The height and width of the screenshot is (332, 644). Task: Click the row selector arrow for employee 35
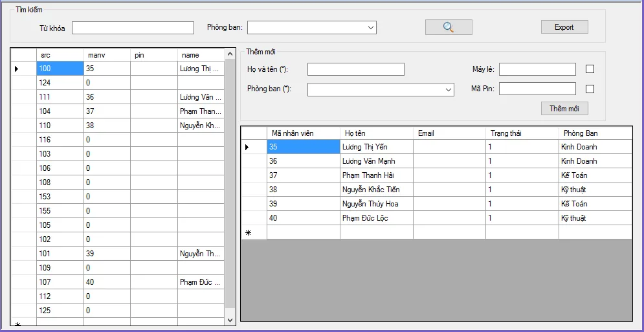[248, 148]
